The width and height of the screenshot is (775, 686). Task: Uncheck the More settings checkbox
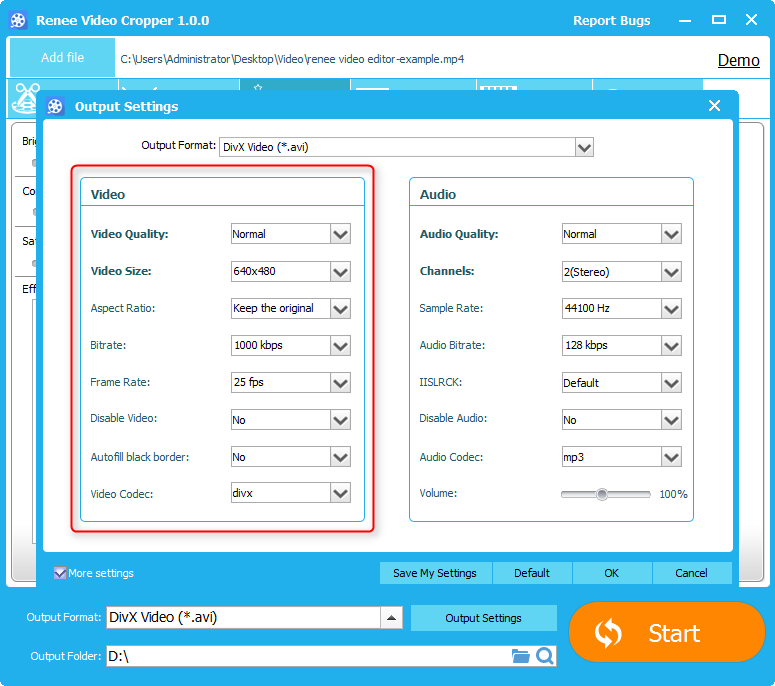[x=61, y=573]
